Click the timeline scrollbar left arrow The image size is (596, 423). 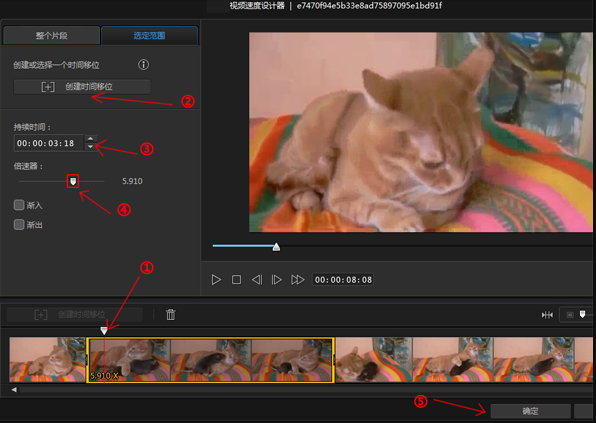pos(14,390)
